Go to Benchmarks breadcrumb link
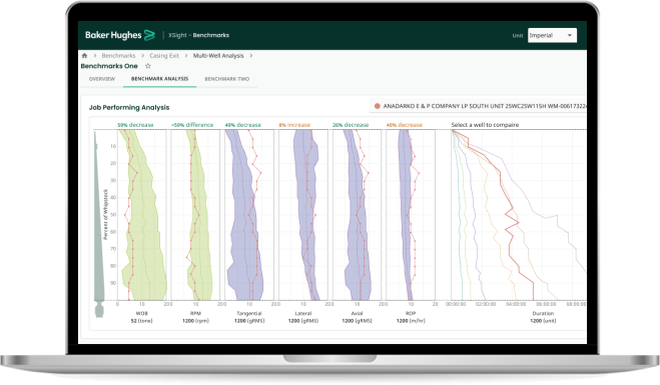 [119, 56]
